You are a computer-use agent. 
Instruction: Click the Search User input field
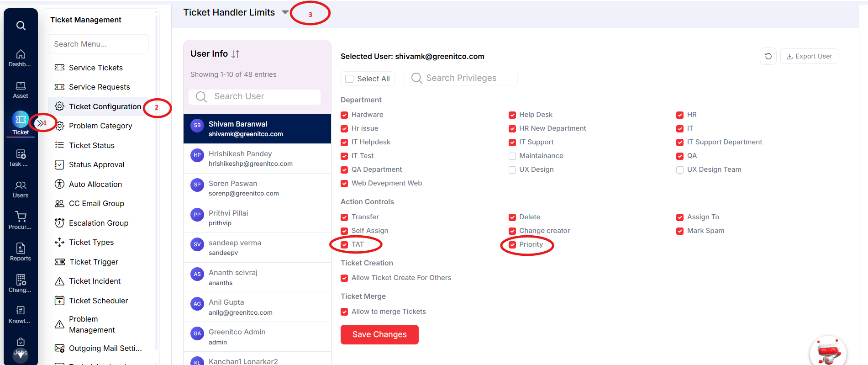coord(254,96)
